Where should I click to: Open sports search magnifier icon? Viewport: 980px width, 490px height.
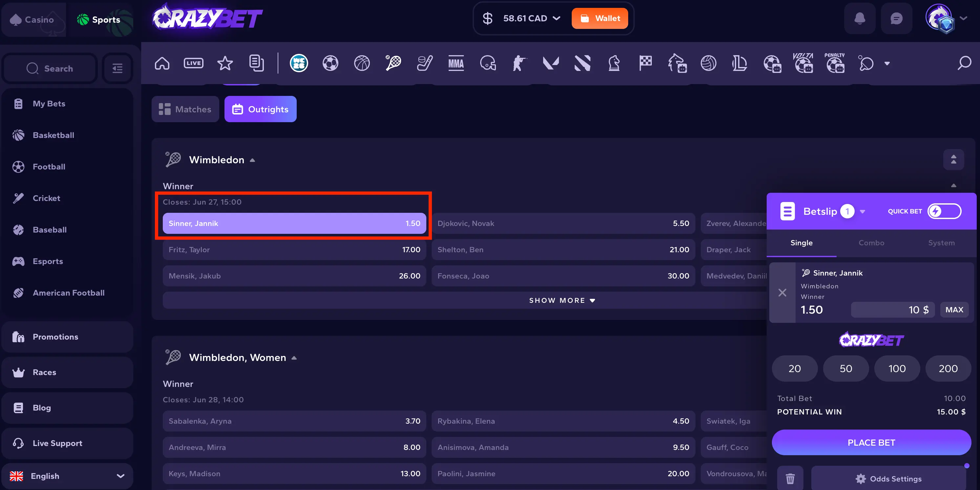pos(964,63)
